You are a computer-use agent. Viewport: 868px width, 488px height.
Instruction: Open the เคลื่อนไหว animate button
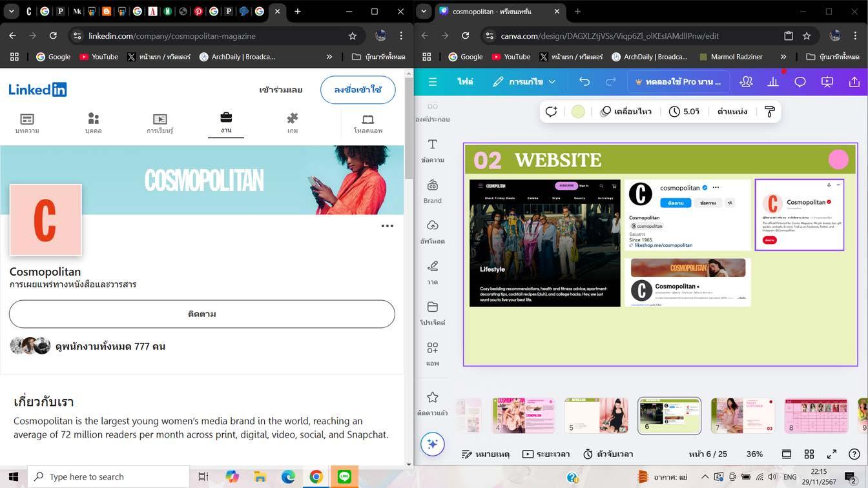pos(626,112)
